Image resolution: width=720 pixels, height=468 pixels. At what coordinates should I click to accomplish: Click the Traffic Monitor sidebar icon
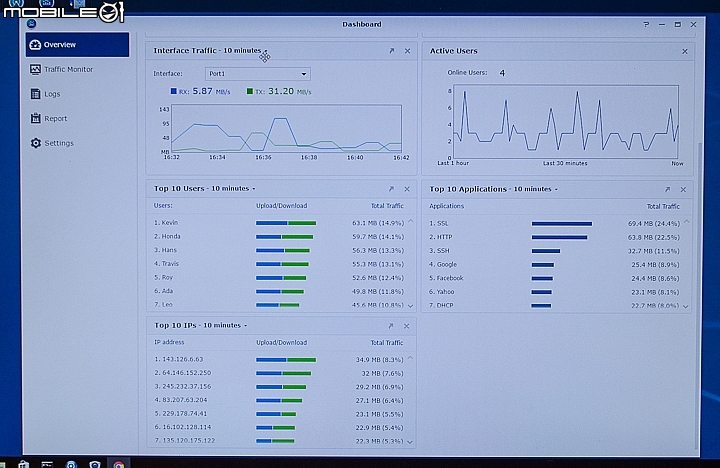pyautogui.click(x=35, y=69)
